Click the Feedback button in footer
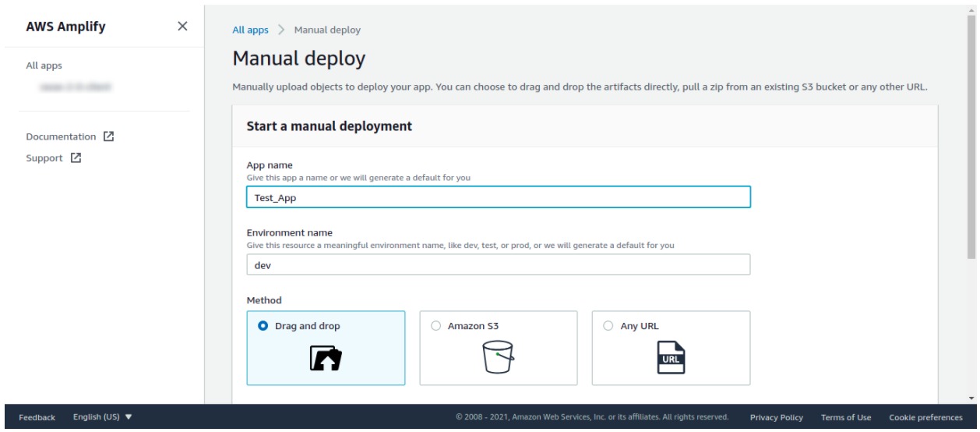 coord(37,417)
